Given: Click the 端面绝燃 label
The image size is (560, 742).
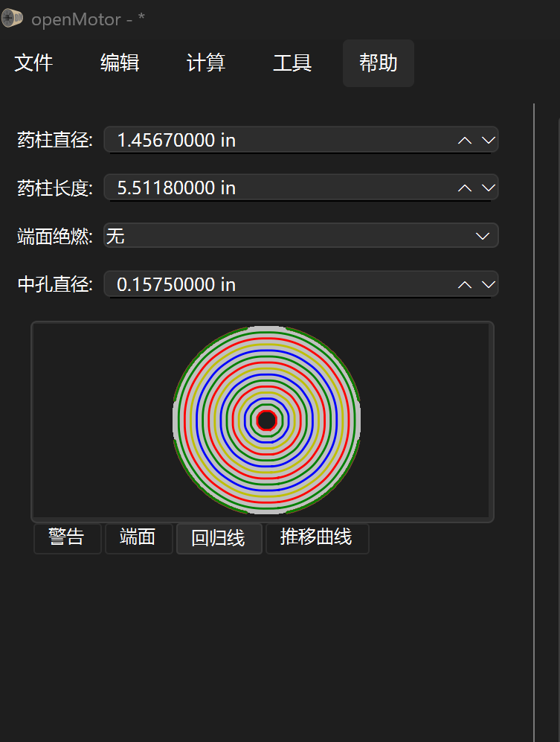Looking at the screenshot, I should 55,236.
